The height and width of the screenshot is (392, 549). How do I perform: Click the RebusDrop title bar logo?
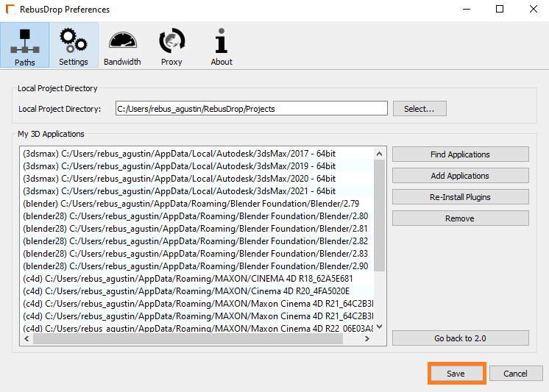(10, 10)
